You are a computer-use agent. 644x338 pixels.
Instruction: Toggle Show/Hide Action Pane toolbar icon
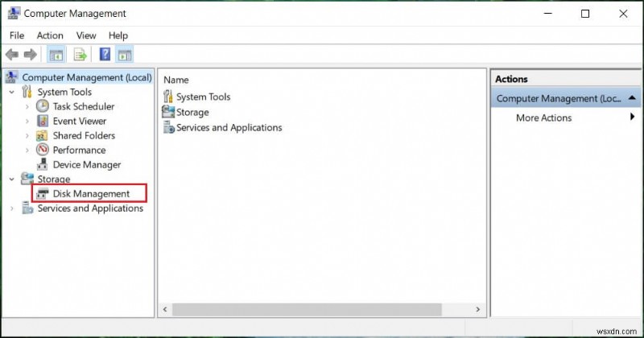tap(125, 55)
